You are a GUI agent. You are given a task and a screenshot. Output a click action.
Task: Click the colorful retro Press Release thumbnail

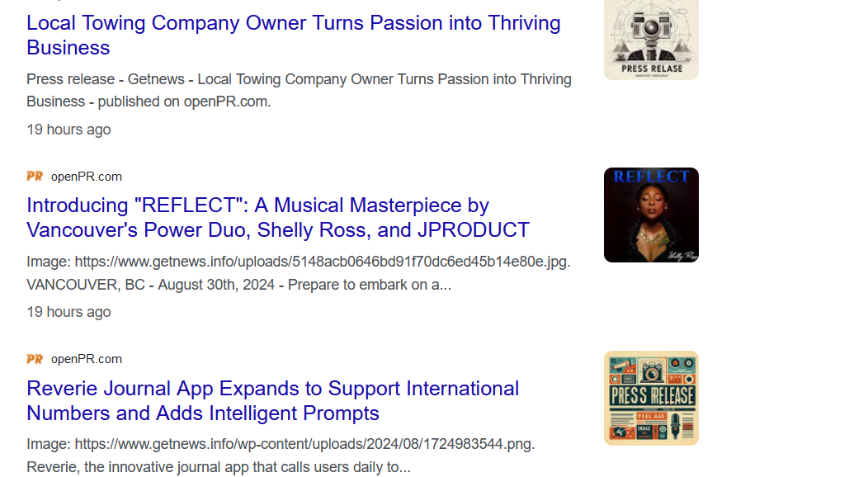point(651,398)
